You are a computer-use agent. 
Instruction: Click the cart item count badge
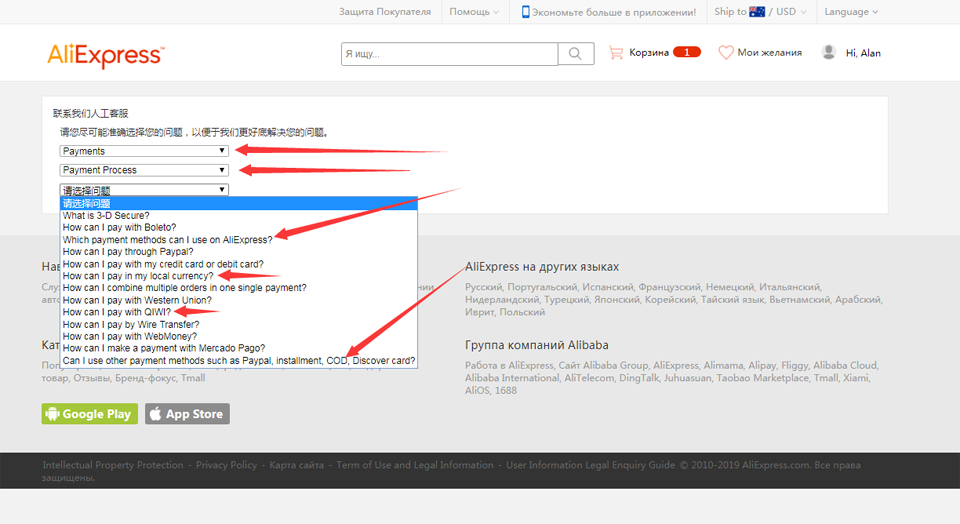pyautogui.click(x=686, y=52)
